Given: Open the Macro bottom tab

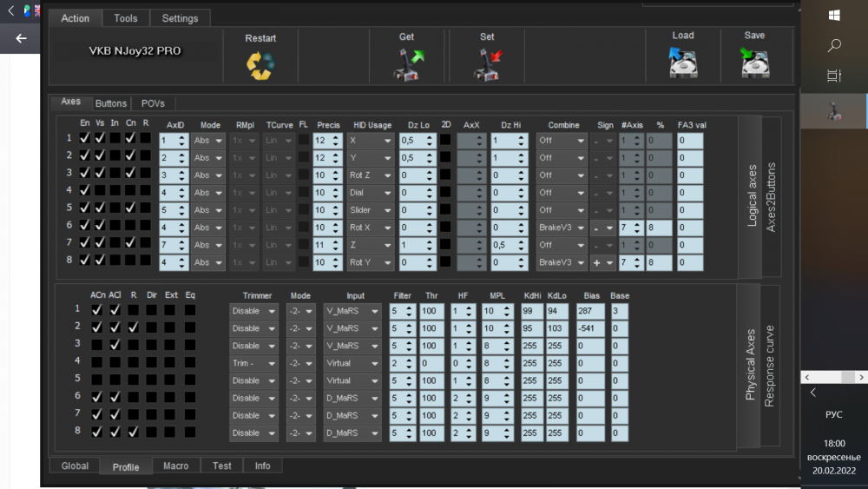Looking at the screenshot, I should [176, 466].
